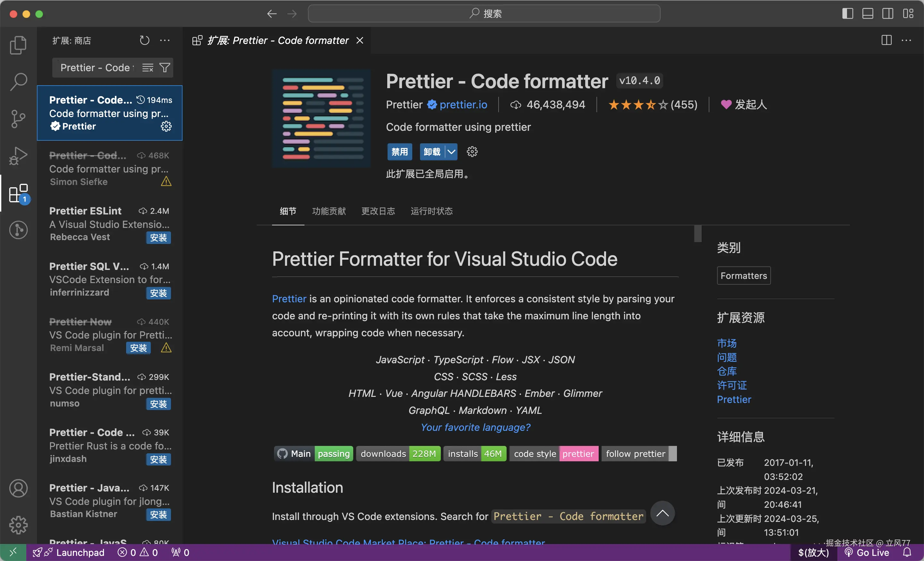
Task: Click the scroll-to-top arrow button
Action: pyautogui.click(x=662, y=513)
